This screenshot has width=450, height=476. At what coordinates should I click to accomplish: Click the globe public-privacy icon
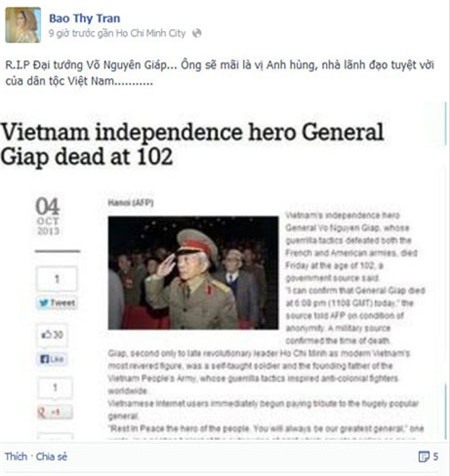click(197, 33)
